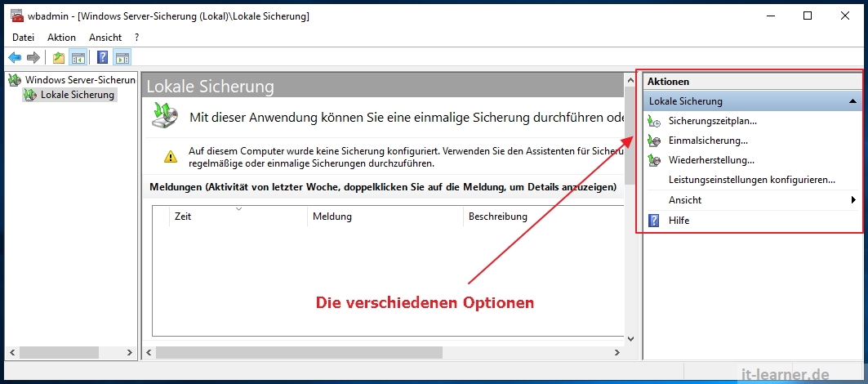The width and height of the screenshot is (868, 384).
Task: Select Windows Server-Sicherung tree item
Action: coord(80,80)
